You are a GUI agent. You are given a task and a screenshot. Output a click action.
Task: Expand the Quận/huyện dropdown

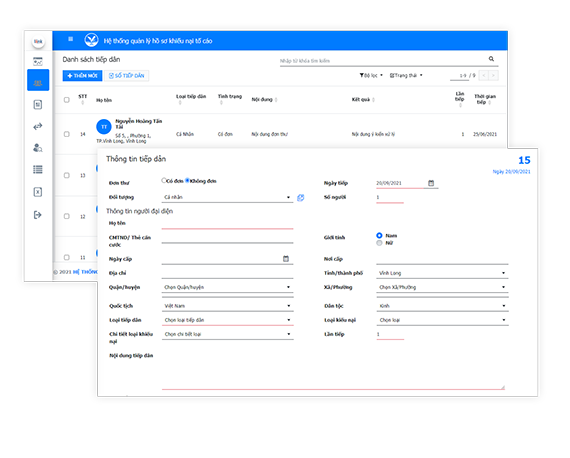click(x=227, y=287)
